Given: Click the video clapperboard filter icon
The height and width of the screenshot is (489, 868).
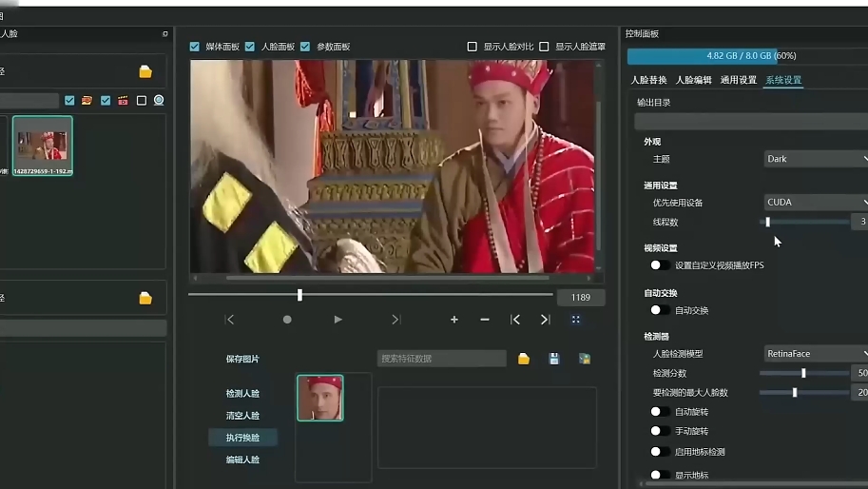Looking at the screenshot, I should pos(123,100).
